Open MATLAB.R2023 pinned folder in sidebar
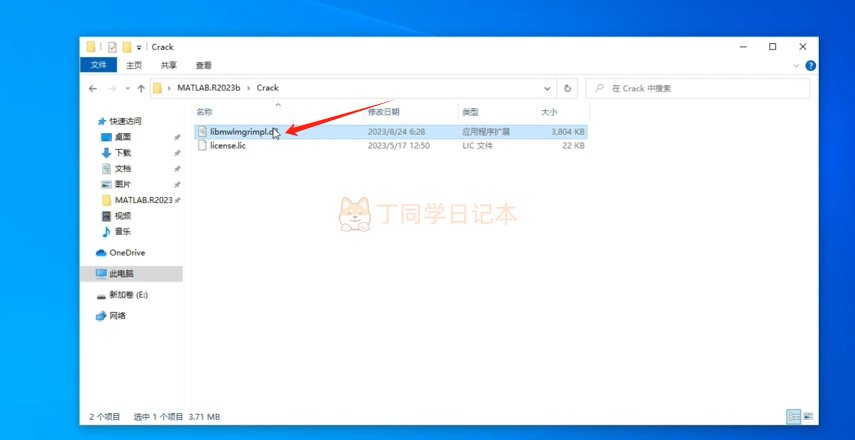 [143, 200]
